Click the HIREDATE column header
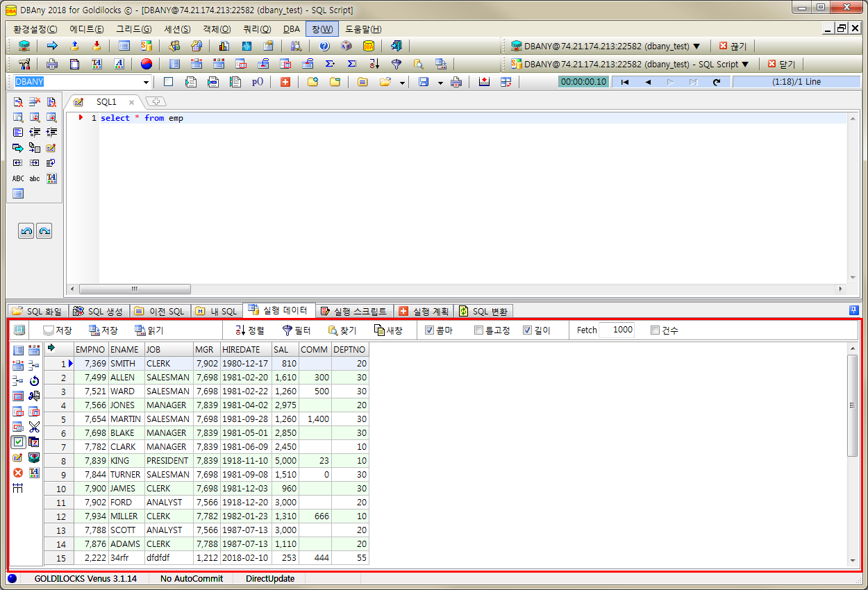 coord(246,349)
